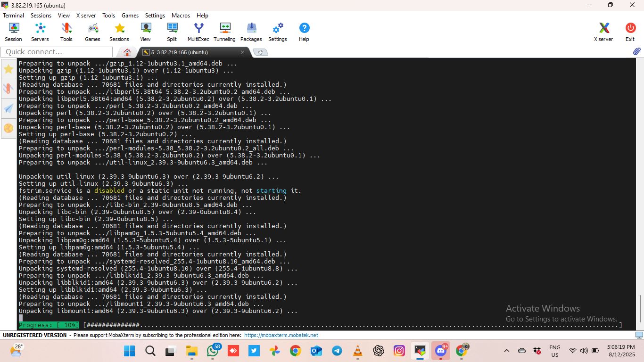Click the Servers toolbar icon
The width and height of the screenshot is (644, 362).
click(x=40, y=32)
